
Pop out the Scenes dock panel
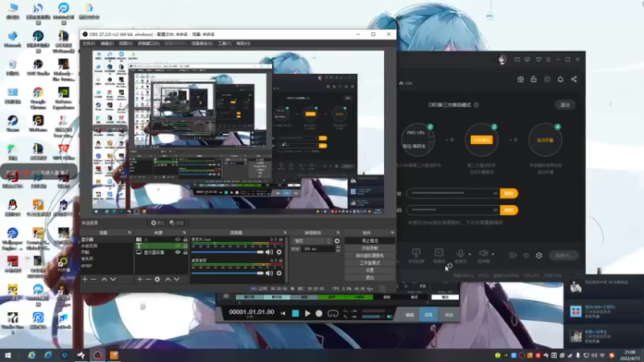[130, 232]
